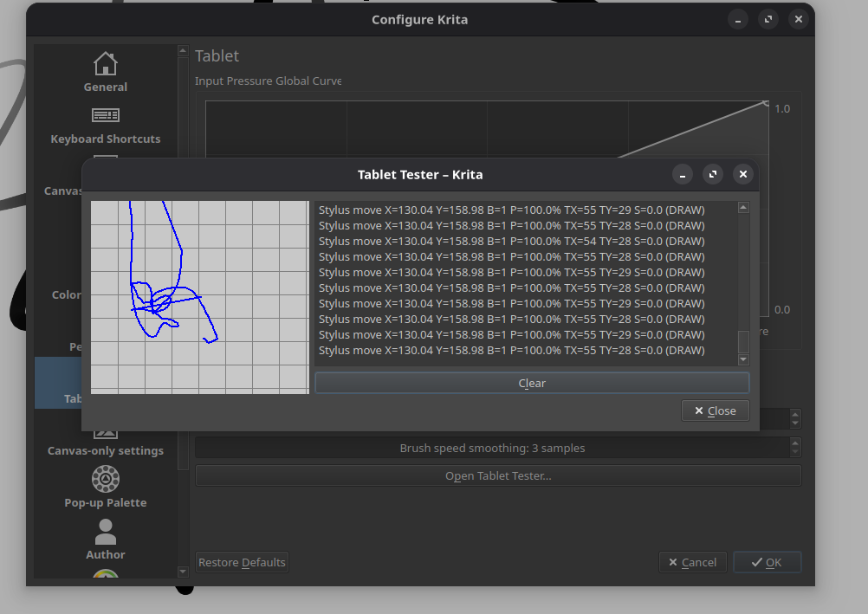This screenshot has height=614, width=868.
Task: Click the pressure curve top-right endpoint
Action: (x=766, y=103)
